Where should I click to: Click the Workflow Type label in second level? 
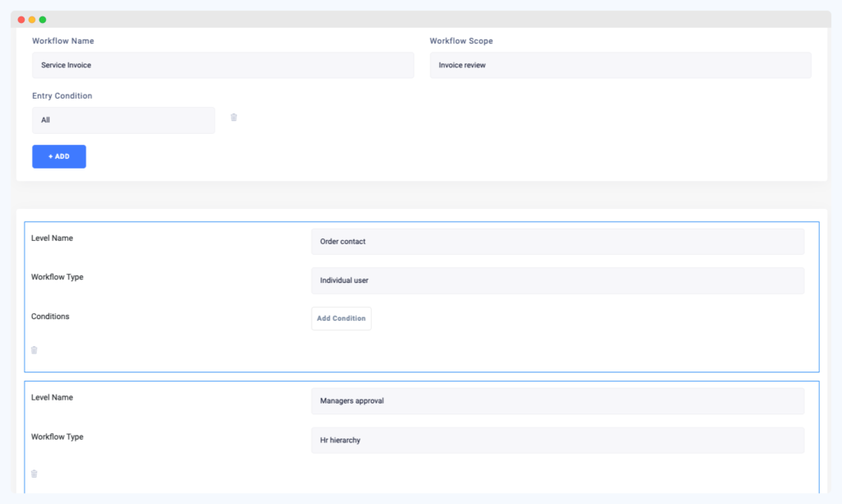(58, 437)
